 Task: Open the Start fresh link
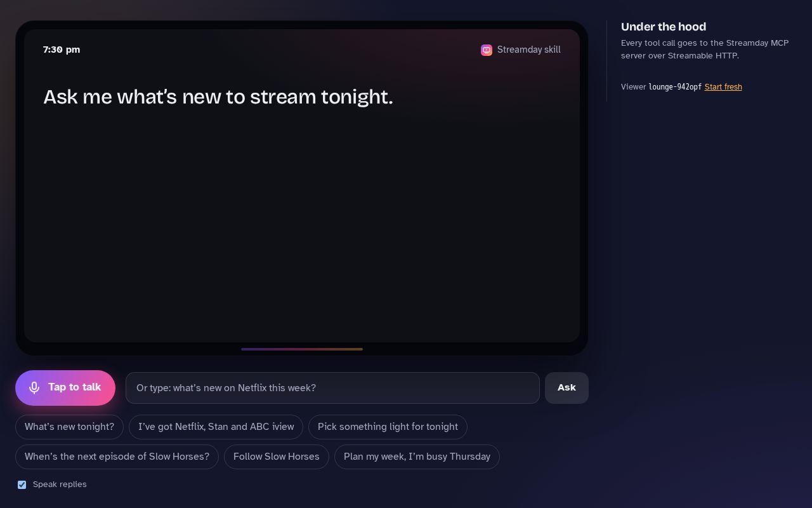tap(723, 87)
